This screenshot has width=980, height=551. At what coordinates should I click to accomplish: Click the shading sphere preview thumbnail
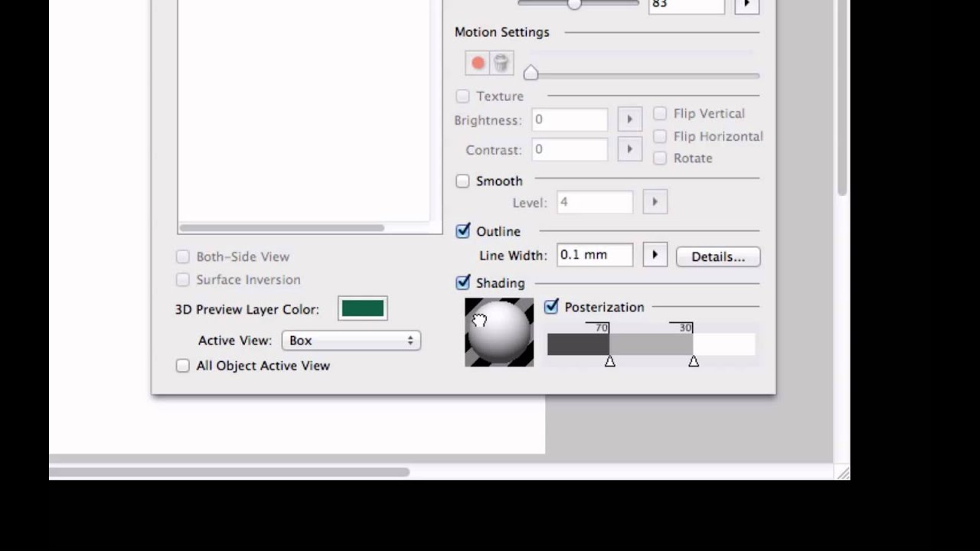498,332
